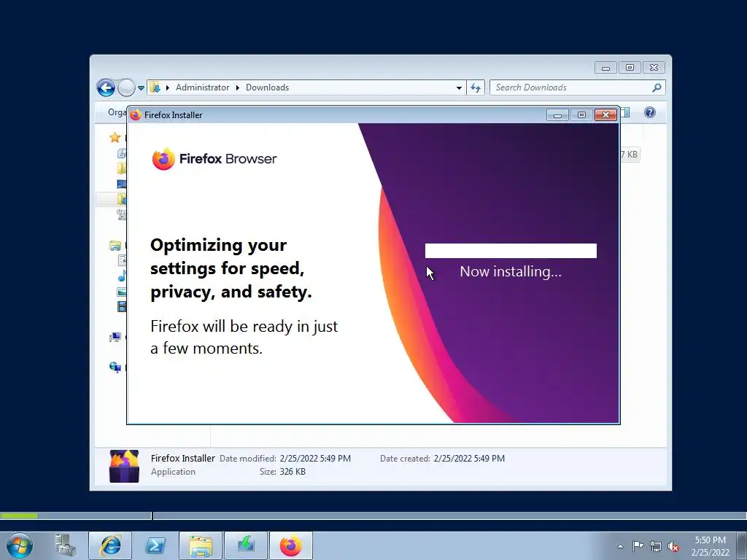Open recent pages dropdown beside navigation arrows
Image resolution: width=747 pixels, height=560 pixels.
141,88
